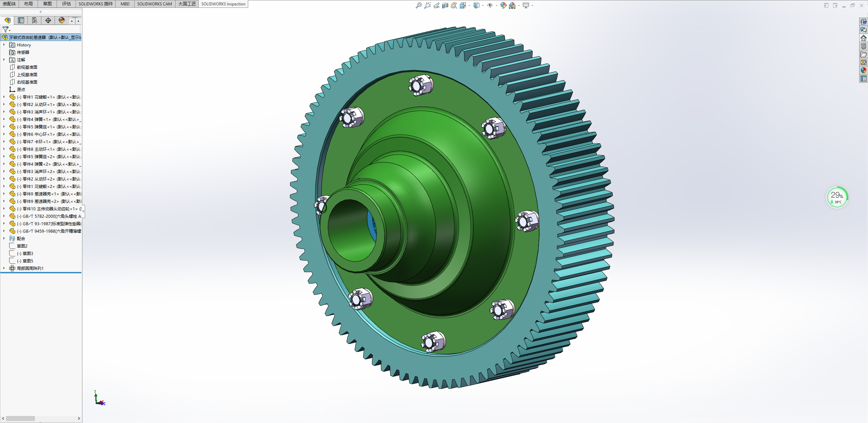Open the Hide/Show Items eye dropdown
Viewport: 868px width, 423px height.
(496, 5)
